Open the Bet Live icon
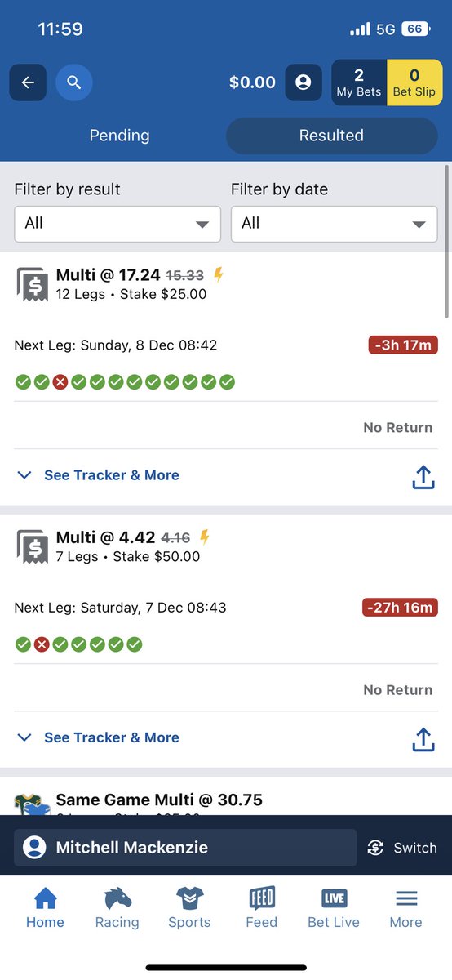The height and width of the screenshot is (980, 452). pos(334,899)
